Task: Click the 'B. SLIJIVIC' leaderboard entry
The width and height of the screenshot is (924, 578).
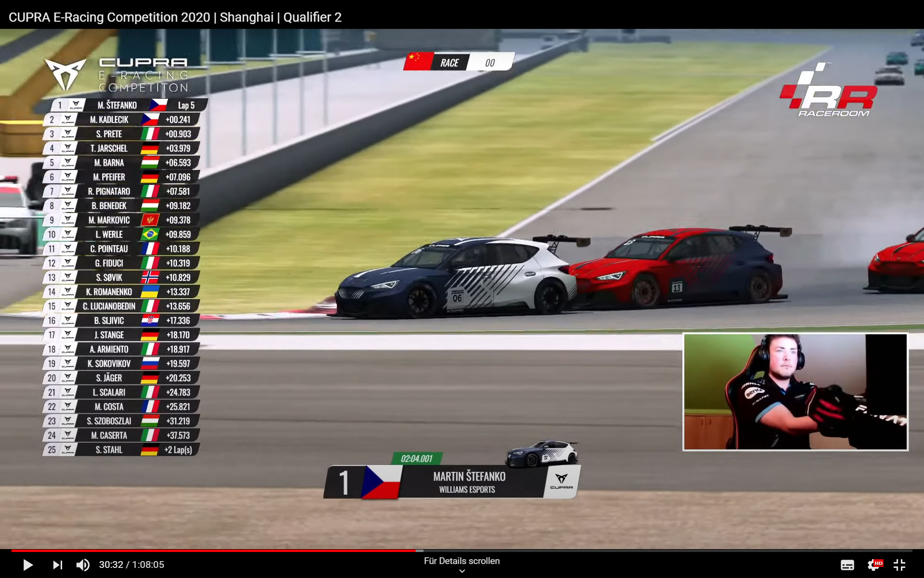Action: click(121, 320)
